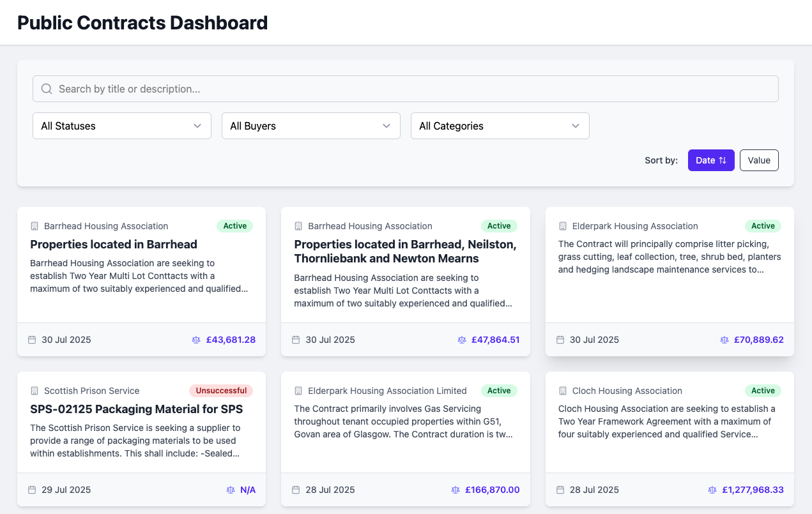The height and width of the screenshot is (514, 812).
Task: Toggle sort by Date button
Action: point(711,160)
